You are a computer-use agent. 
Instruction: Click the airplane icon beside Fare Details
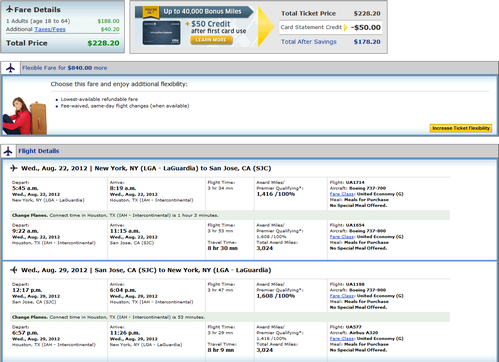click(10, 9)
